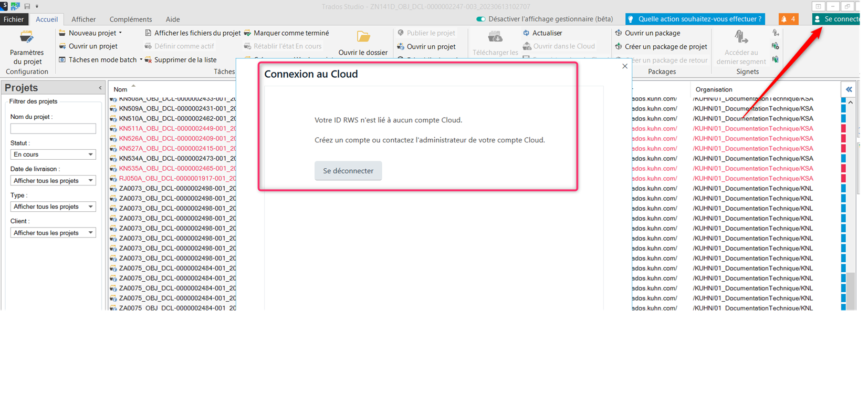
Task: Click Afficher les fichiers du projet
Action: [x=193, y=33]
